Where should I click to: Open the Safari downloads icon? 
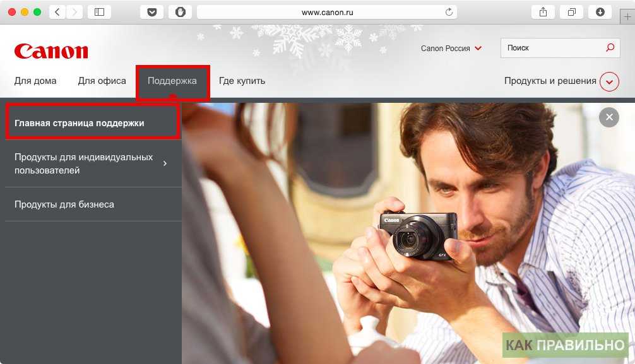[600, 12]
